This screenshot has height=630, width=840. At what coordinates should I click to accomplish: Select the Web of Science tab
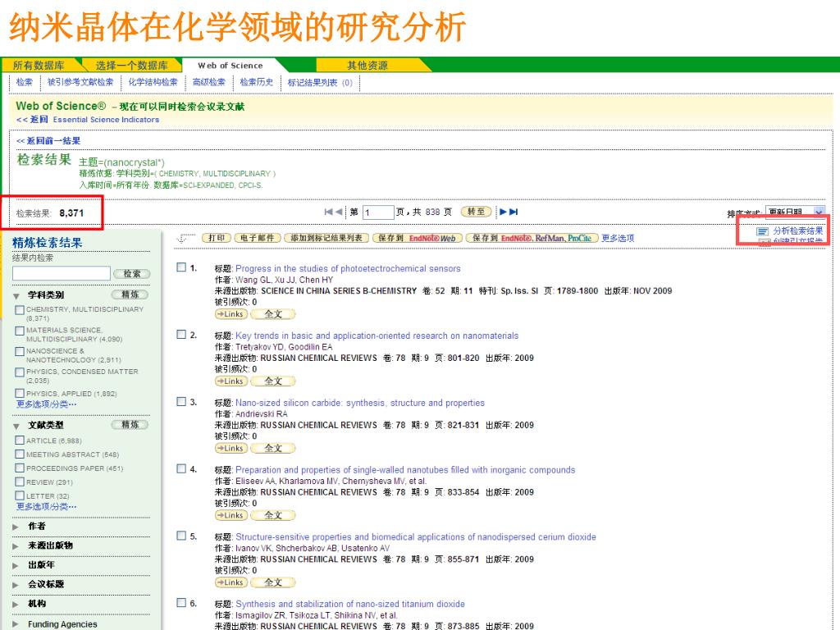pos(231,66)
